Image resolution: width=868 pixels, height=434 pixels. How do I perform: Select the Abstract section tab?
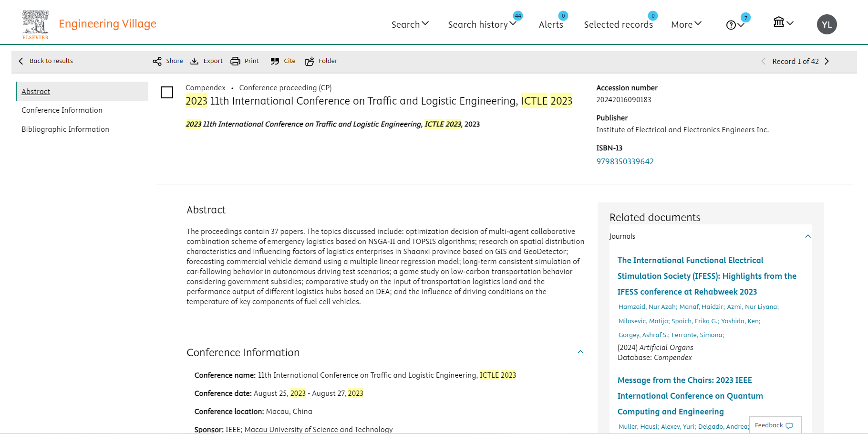click(82, 91)
